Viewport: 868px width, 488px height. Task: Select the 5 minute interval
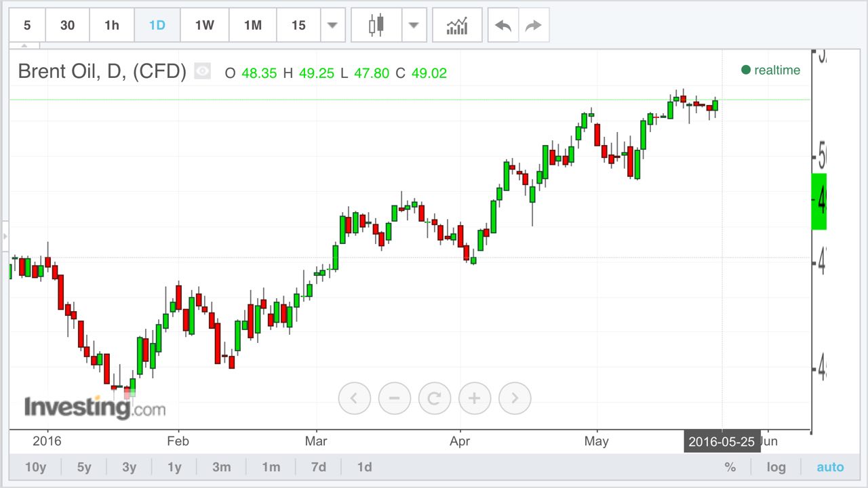tap(27, 25)
